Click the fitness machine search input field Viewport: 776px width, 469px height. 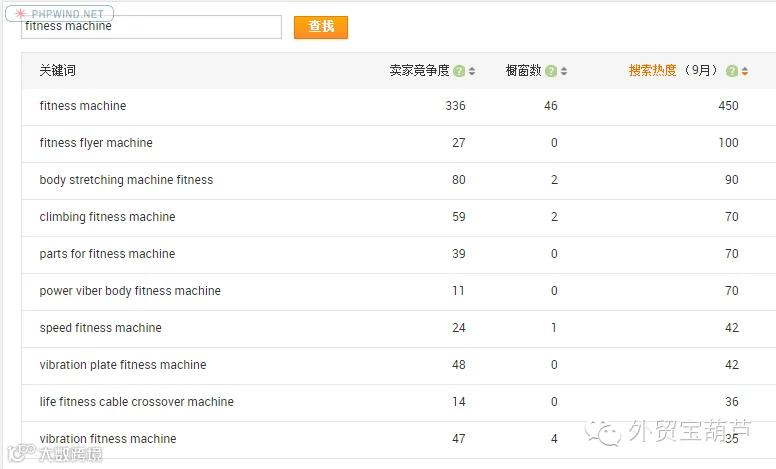click(x=151, y=27)
